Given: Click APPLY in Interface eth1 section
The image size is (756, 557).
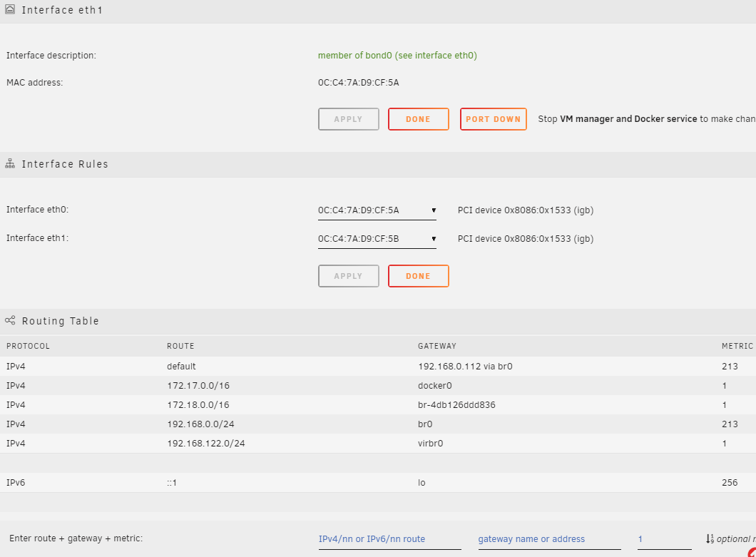Looking at the screenshot, I should point(349,119).
